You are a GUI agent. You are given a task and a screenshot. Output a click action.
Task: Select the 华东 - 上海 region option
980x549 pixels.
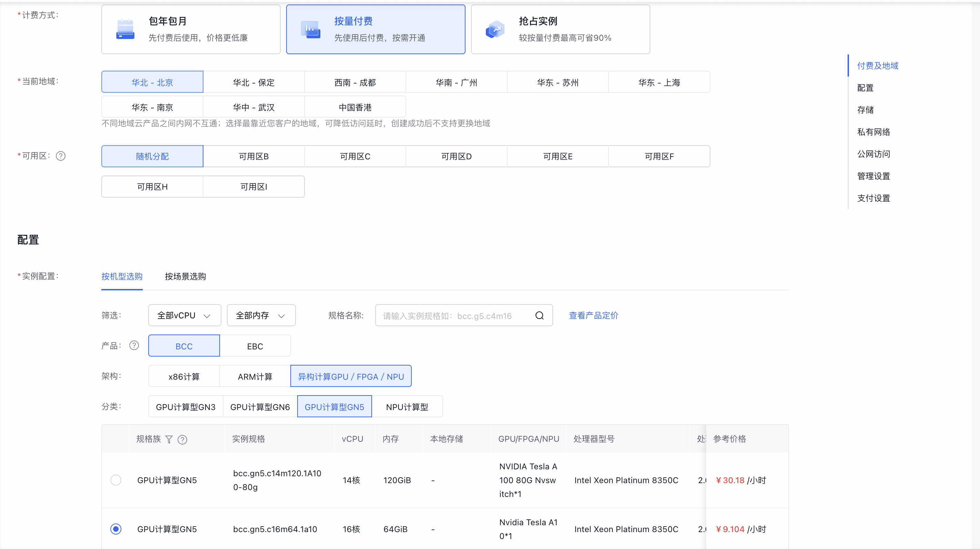[x=659, y=82]
